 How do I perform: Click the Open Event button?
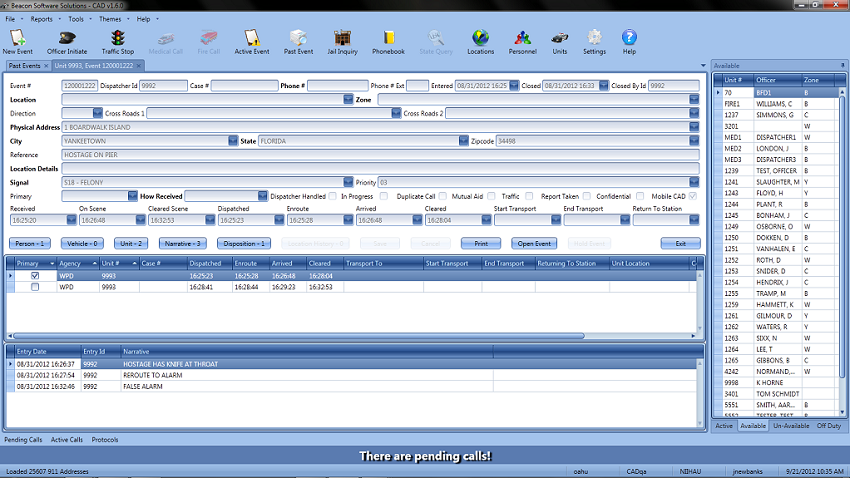point(534,243)
